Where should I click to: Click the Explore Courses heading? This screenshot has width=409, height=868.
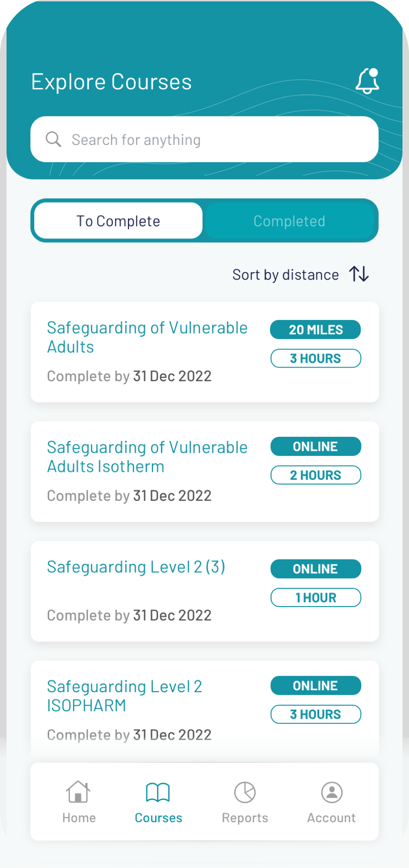point(111,82)
